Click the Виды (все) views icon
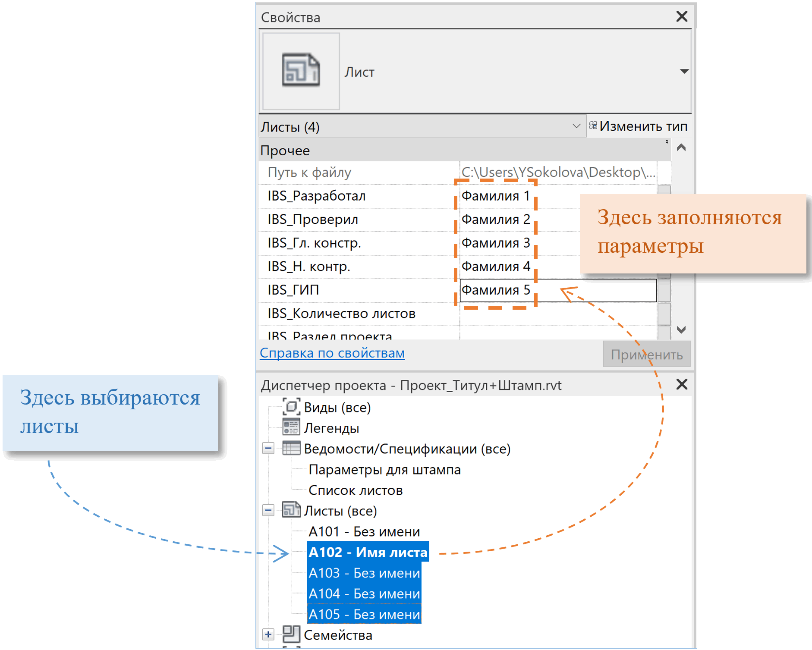The width and height of the screenshot is (812, 650). (291, 407)
